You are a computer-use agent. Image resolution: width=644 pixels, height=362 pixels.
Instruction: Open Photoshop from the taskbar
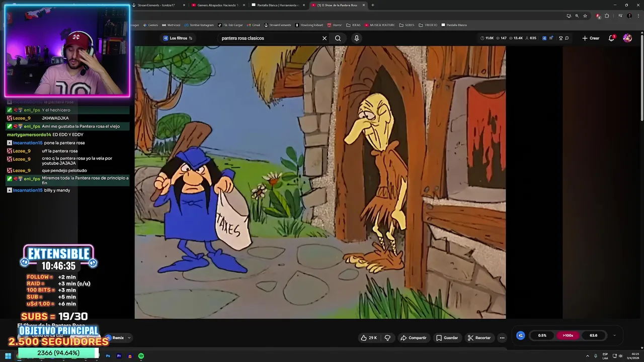tap(108, 356)
